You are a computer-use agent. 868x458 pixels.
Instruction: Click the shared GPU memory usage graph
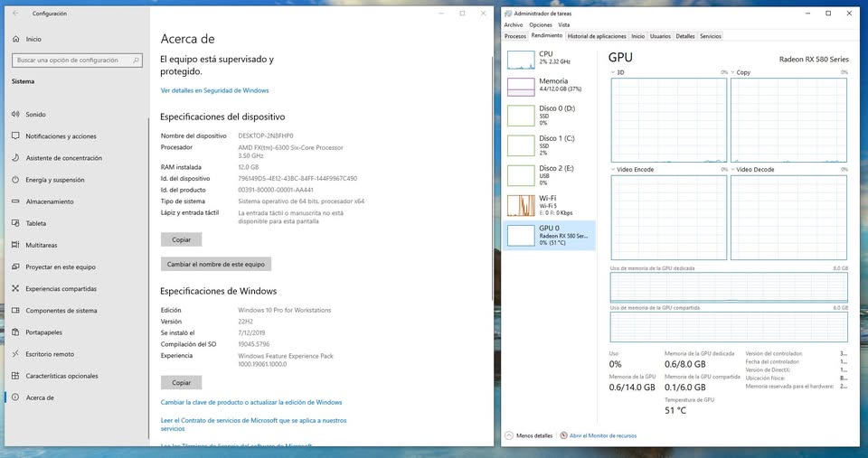click(x=729, y=326)
